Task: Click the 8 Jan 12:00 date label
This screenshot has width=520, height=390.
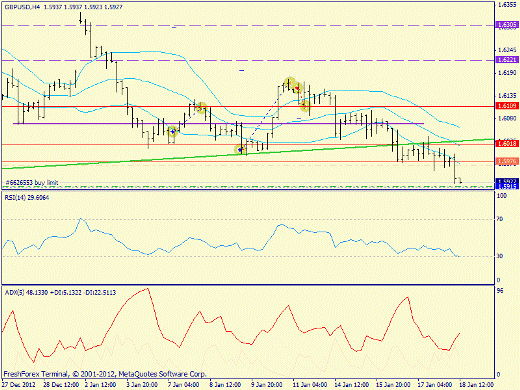Action: [x=226, y=384]
